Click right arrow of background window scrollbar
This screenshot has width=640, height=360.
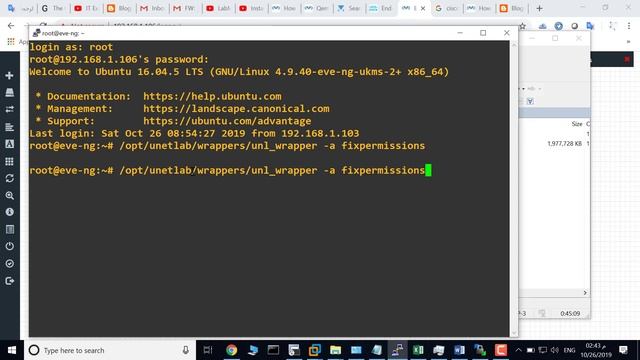[585, 293]
